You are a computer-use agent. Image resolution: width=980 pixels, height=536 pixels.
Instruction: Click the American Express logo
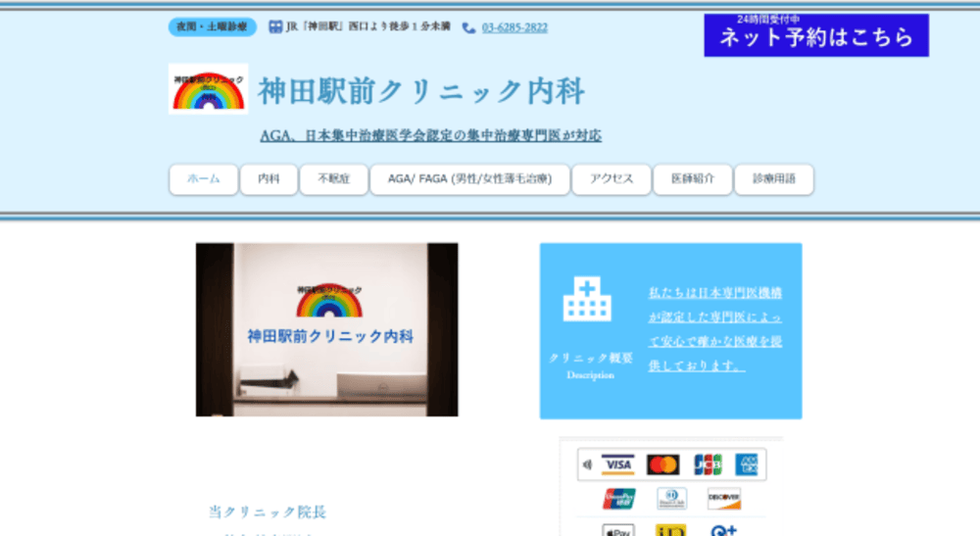point(748,464)
